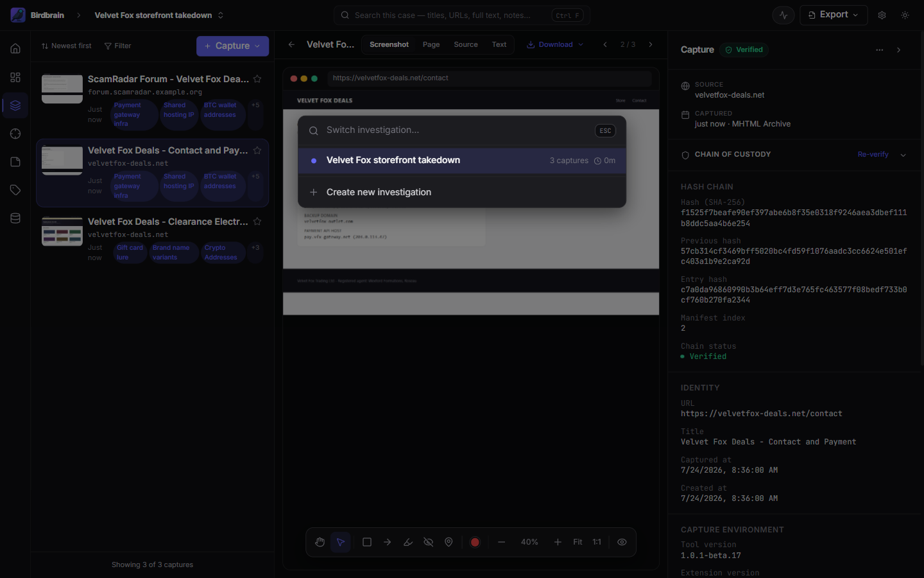The width and height of the screenshot is (924, 578).
Task: Open the captures layers sidebar icon
Action: 15,105
